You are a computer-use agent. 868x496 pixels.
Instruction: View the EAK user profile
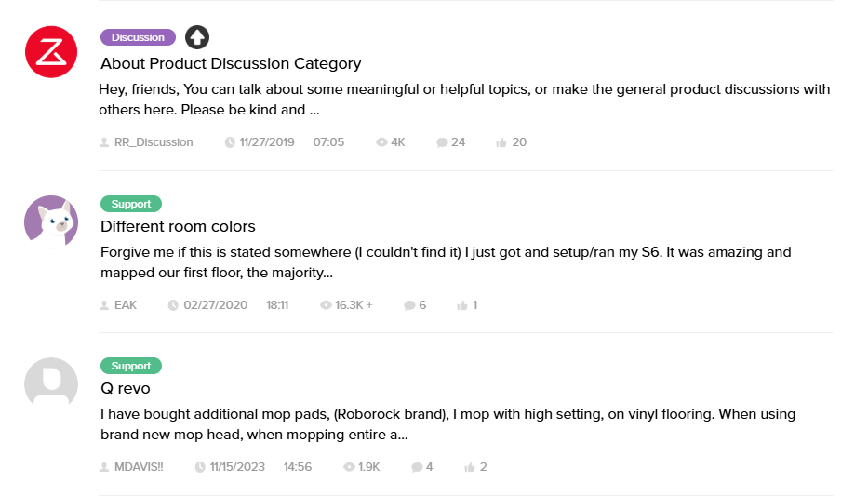pos(125,305)
